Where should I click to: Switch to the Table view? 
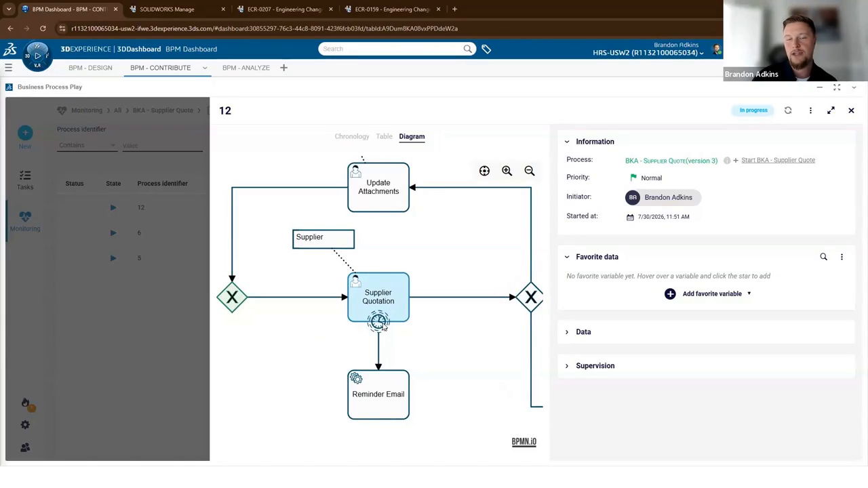[x=384, y=136]
